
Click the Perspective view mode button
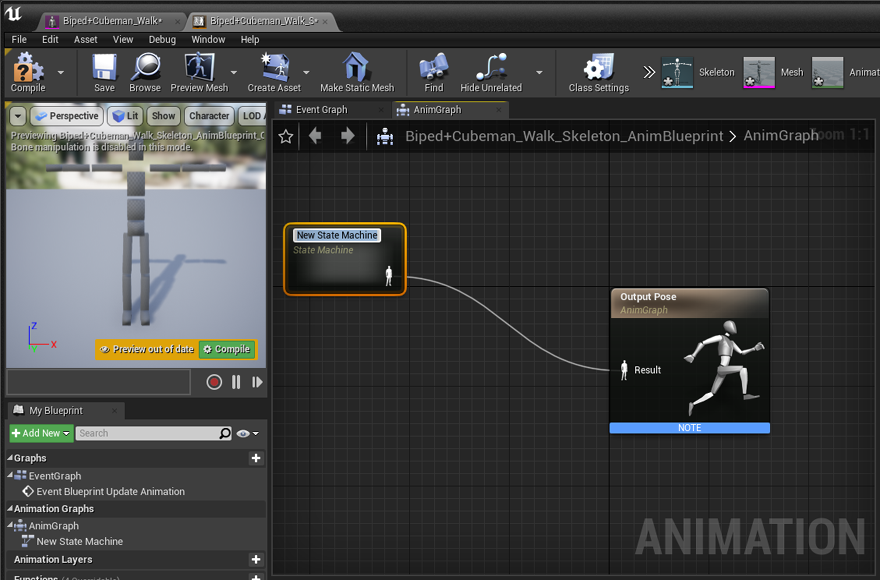[67, 116]
